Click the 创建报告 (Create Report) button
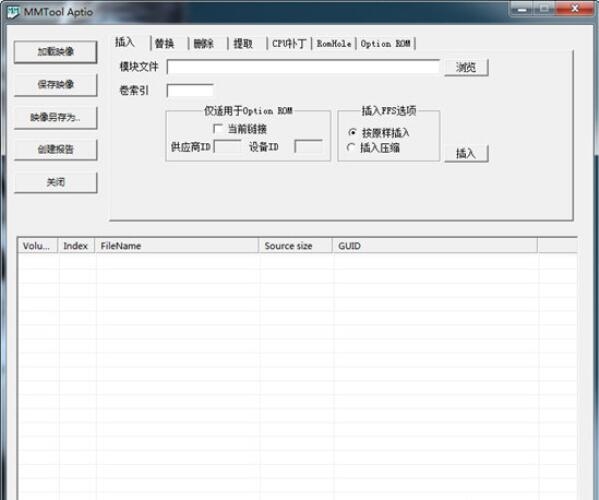Image resolution: width=599 pixels, height=500 pixels. pos(55,150)
